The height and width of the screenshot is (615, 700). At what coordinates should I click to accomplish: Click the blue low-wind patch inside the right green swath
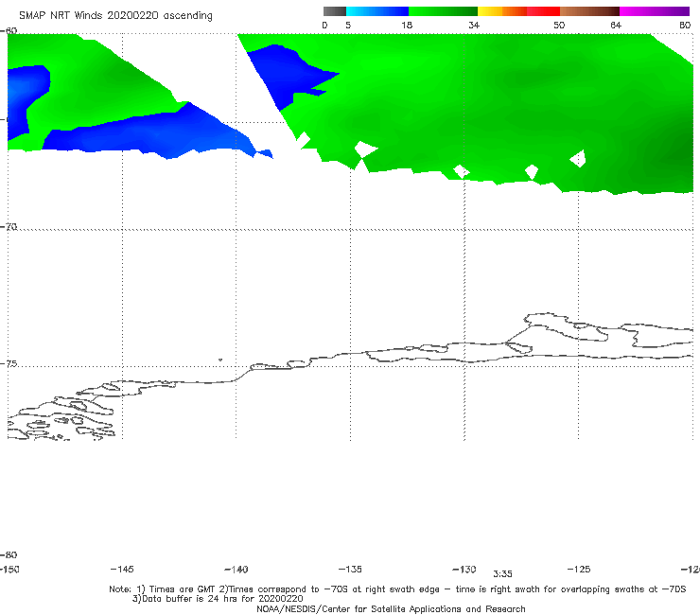(x=286, y=74)
